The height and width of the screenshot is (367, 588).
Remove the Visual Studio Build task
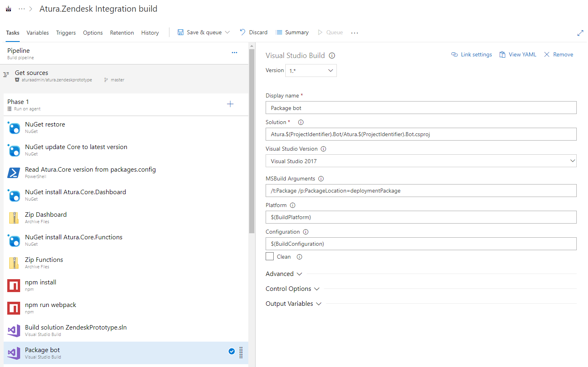559,54
